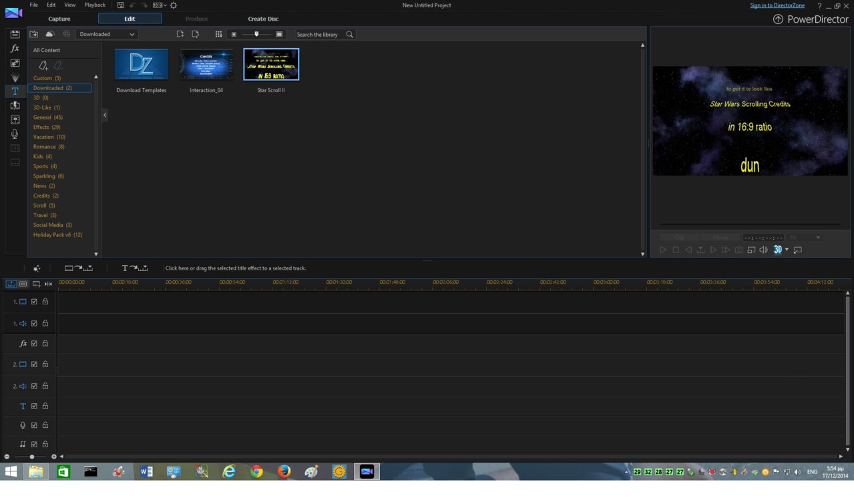
Task: Click the timeline zoom-in plus button
Action: pyautogui.click(x=54, y=457)
